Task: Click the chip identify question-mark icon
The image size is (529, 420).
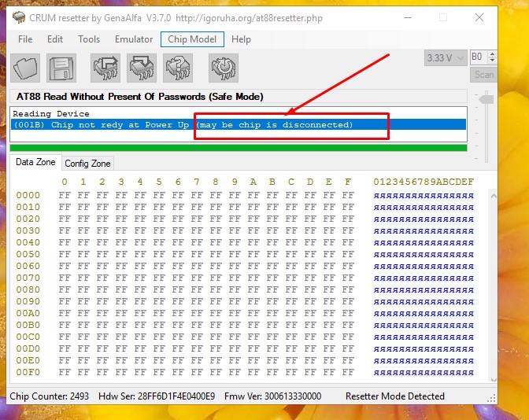Action: [x=178, y=68]
